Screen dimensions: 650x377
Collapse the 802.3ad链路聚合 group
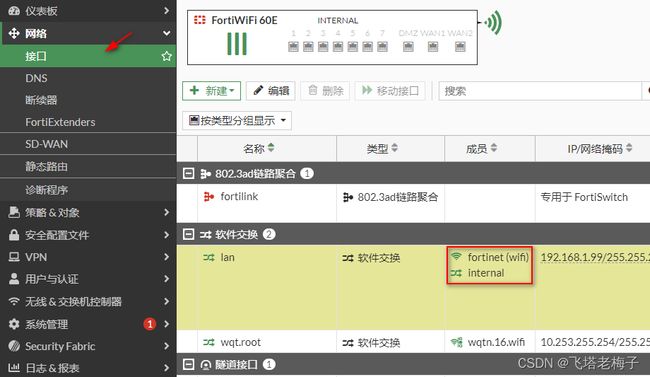click(x=189, y=173)
